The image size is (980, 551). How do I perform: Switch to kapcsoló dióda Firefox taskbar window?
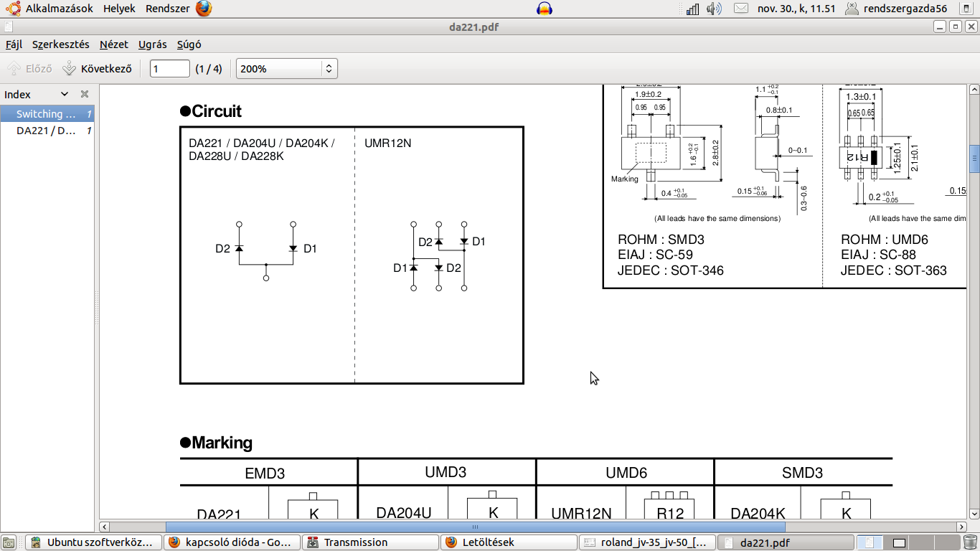tap(232, 542)
